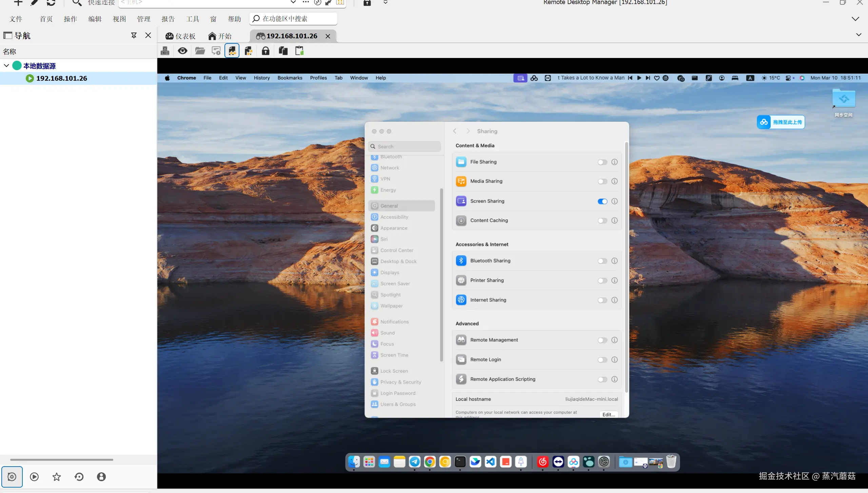Enable File Sharing toggle
Screen dimensions: 868x493
[602, 162]
